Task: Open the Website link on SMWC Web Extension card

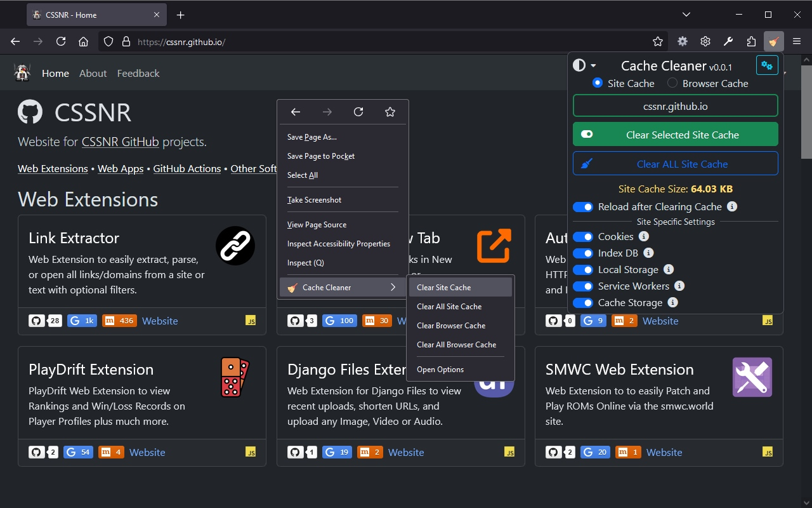Action: tap(664, 453)
